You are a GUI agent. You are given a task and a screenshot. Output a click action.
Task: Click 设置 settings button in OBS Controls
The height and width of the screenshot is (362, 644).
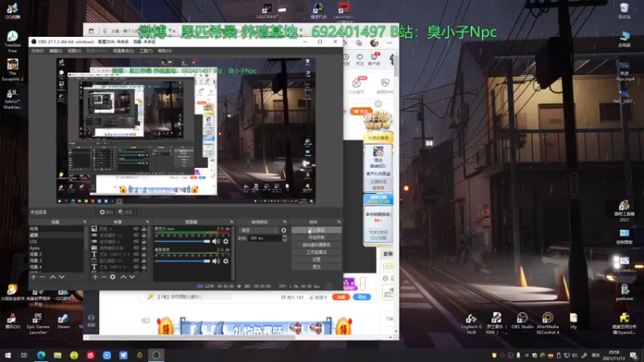(x=316, y=259)
